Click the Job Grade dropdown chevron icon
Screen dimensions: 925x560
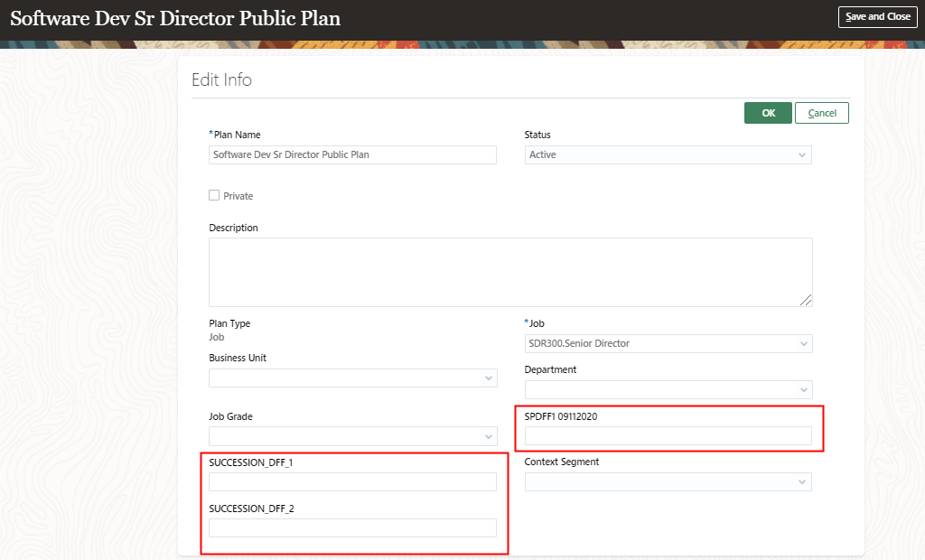(488, 436)
